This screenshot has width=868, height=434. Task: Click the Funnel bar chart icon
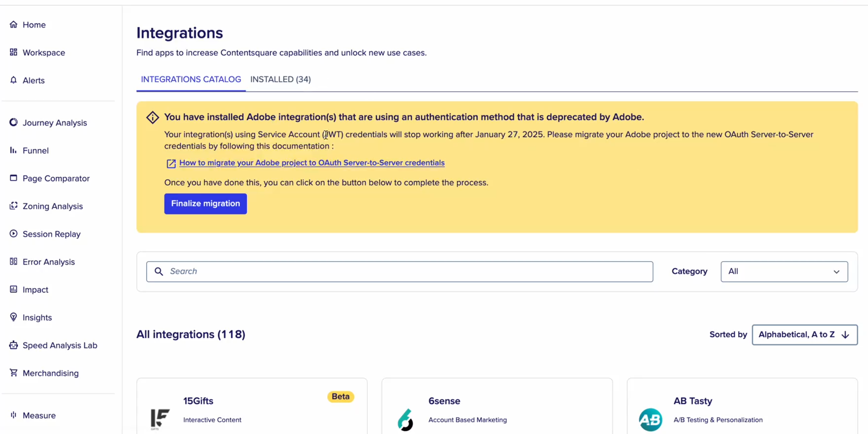coord(14,150)
